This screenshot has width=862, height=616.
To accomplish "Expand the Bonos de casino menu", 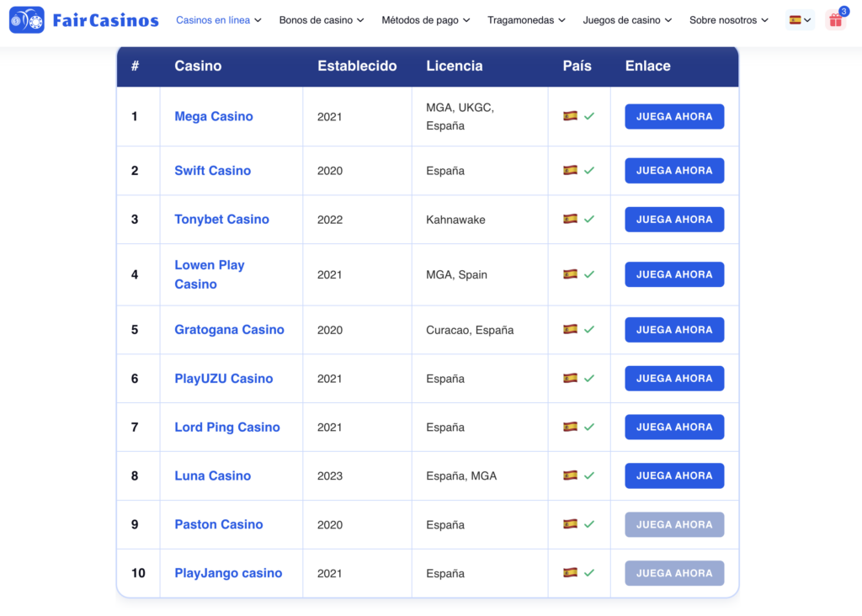I will tap(322, 20).
